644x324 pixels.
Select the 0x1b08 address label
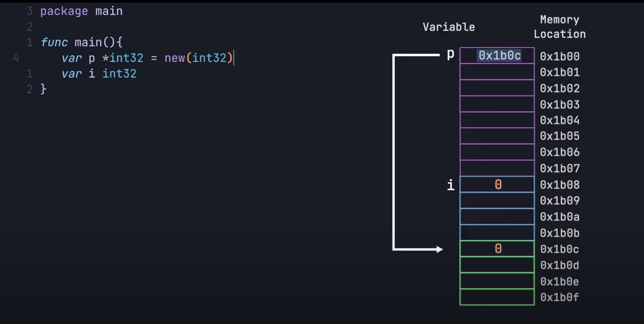point(560,185)
